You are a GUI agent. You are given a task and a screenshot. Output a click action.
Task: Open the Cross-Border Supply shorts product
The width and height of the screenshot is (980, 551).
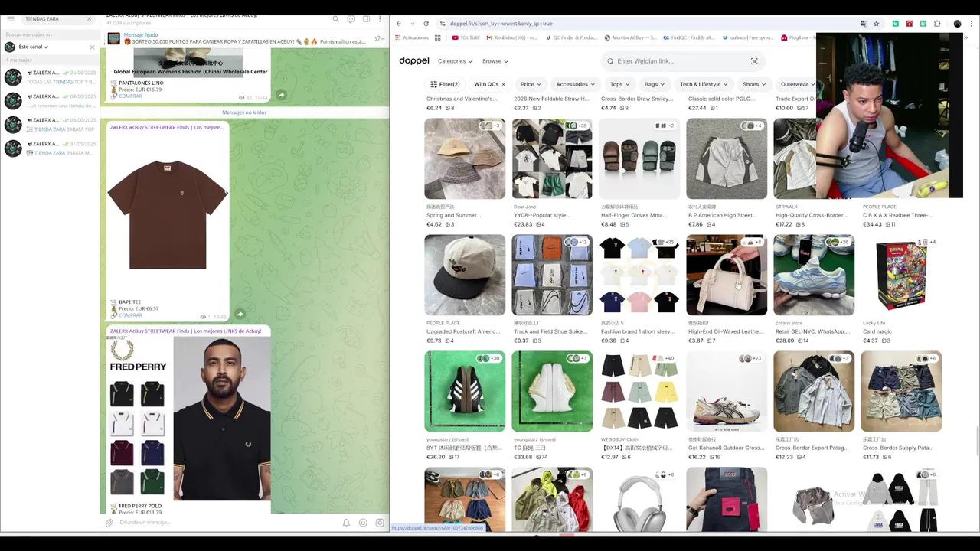(x=901, y=391)
